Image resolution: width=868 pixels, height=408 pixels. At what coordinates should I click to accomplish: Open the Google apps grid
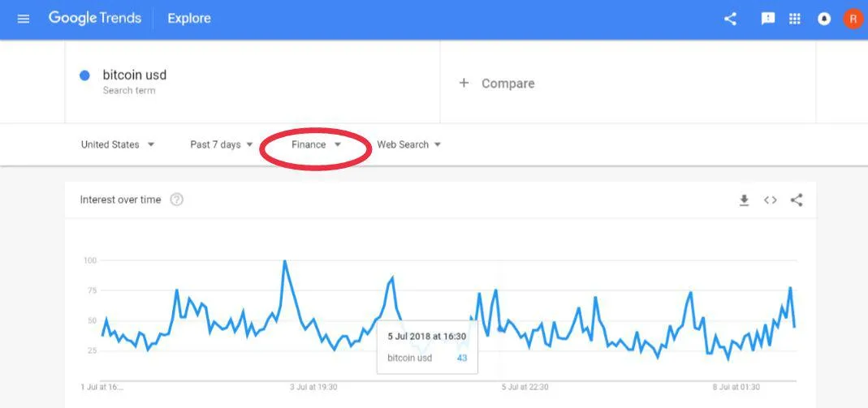point(795,19)
